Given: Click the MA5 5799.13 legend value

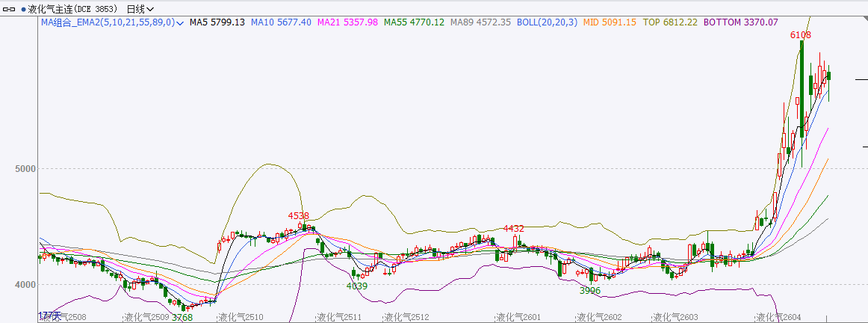Looking at the screenshot, I should (x=217, y=23).
